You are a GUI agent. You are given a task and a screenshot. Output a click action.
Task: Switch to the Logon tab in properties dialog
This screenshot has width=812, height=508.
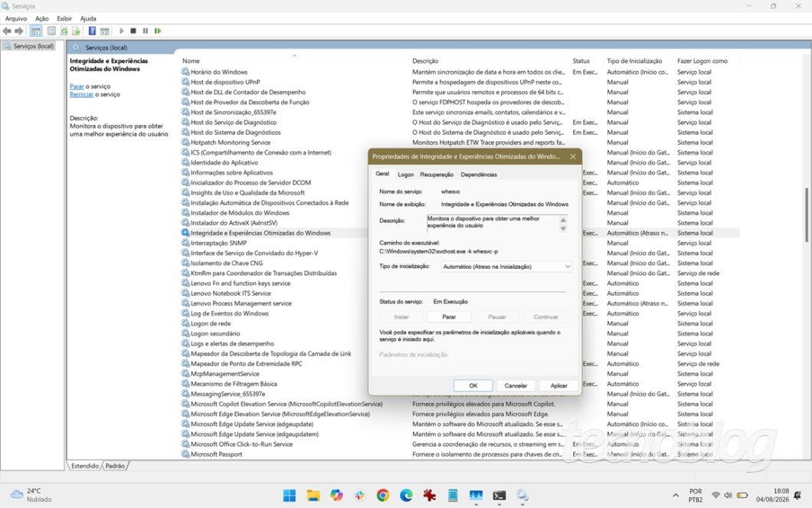pyautogui.click(x=405, y=175)
